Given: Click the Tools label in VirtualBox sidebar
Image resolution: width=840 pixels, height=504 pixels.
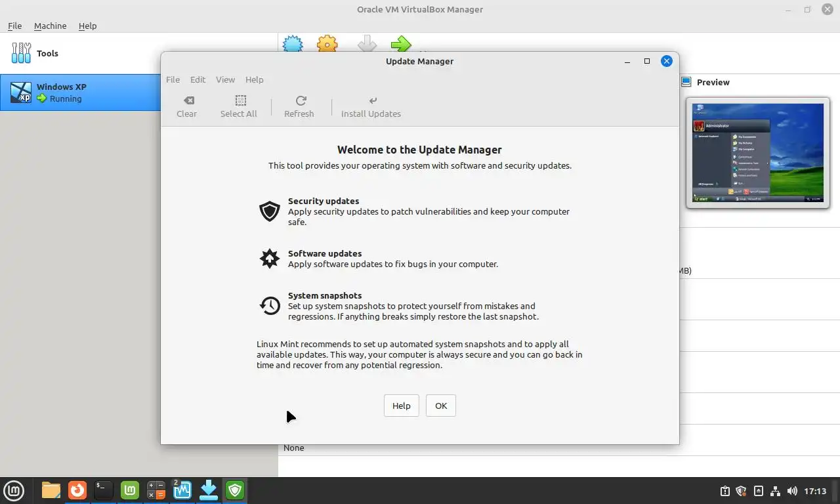Looking at the screenshot, I should click(47, 53).
